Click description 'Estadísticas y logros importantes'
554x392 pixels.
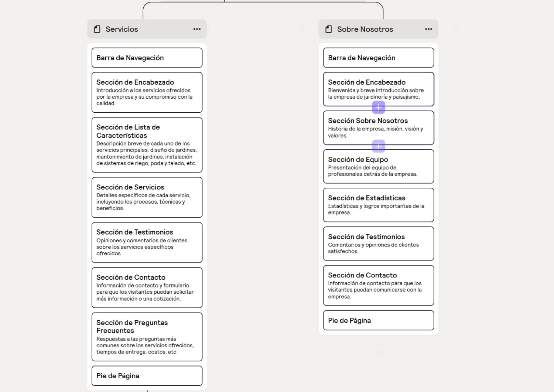point(376,209)
